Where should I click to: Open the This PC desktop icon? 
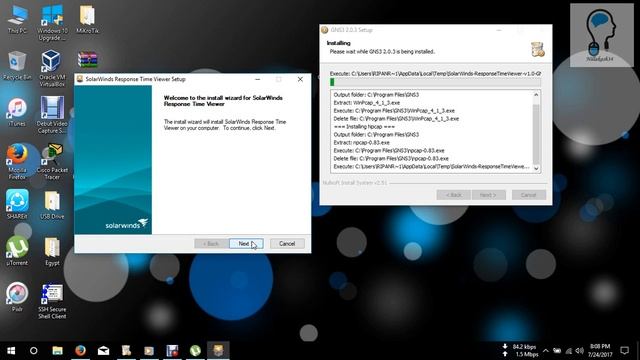pos(17,19)
